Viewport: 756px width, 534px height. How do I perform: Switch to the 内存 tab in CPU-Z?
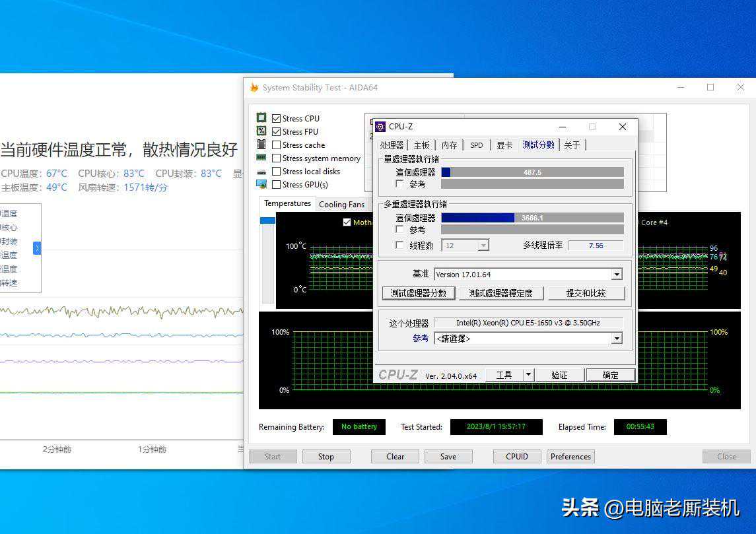point(449,145)
